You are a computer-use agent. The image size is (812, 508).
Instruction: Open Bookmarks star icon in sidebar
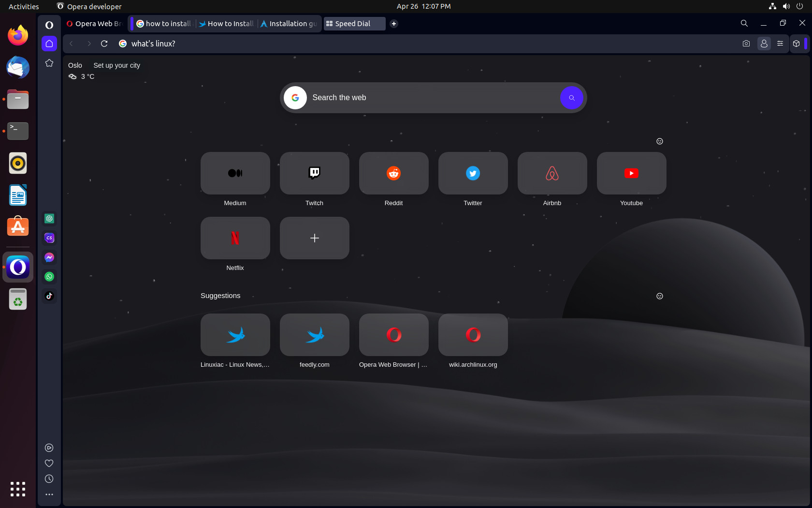[x=49, y=63]
